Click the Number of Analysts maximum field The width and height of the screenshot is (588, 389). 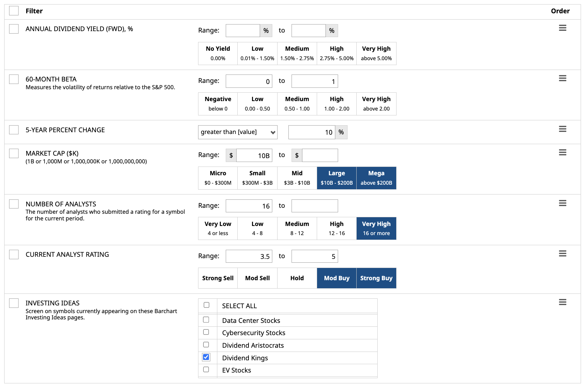coord(315,206)
